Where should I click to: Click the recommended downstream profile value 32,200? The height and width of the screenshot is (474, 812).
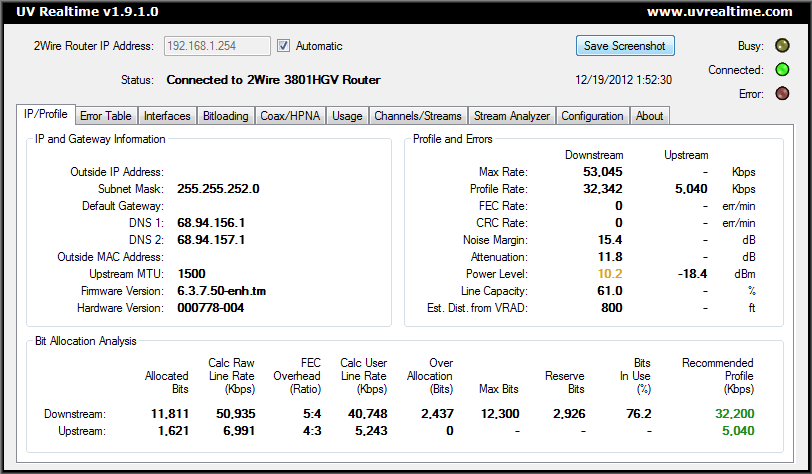click(x=734, y=413)
